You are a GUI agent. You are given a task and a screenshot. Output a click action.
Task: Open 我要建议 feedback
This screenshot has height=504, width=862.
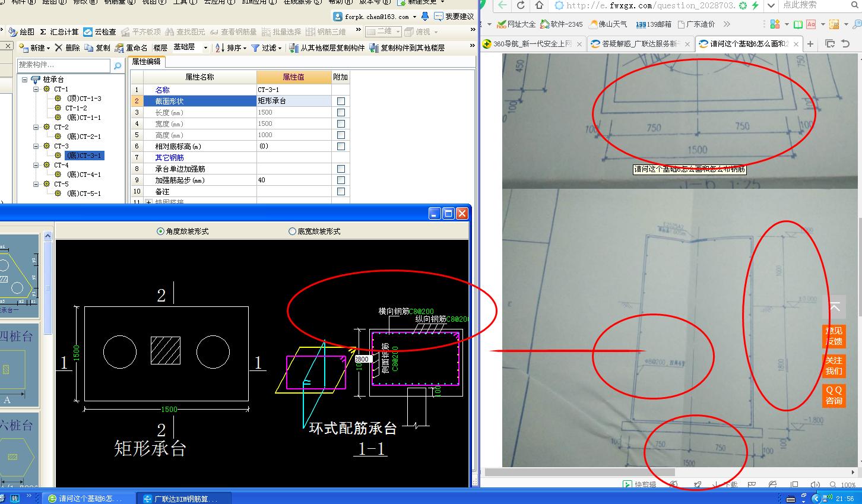click(454, 16)
